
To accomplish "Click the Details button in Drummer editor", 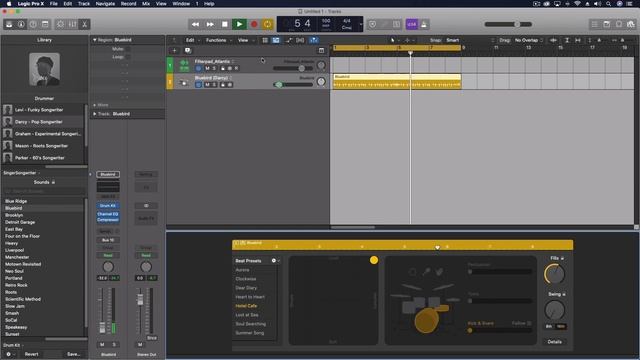I will (554, 342).
